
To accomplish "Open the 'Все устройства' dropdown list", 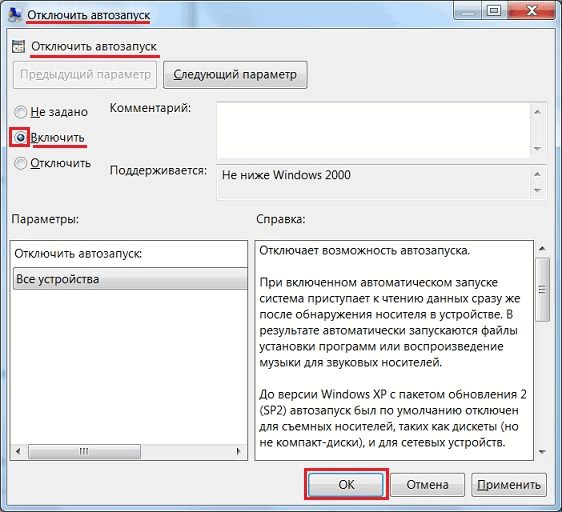I will tap(130, 279).
